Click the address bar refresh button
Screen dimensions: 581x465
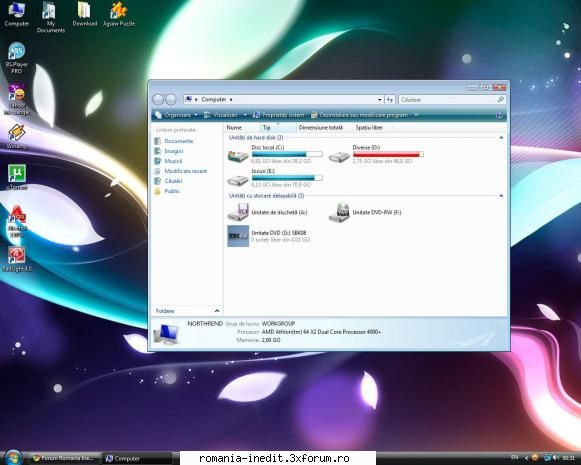389,99
